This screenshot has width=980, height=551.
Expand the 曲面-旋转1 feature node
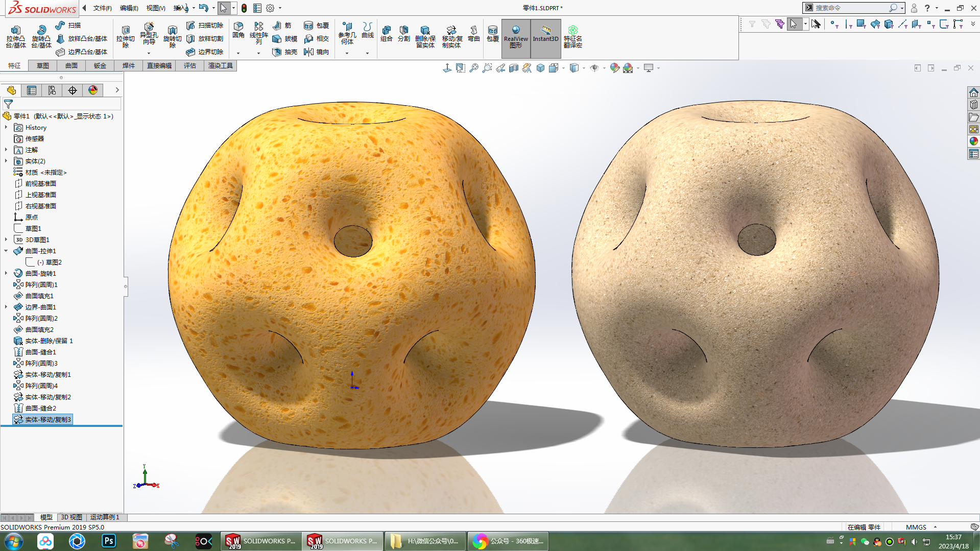tap(6, 273)
